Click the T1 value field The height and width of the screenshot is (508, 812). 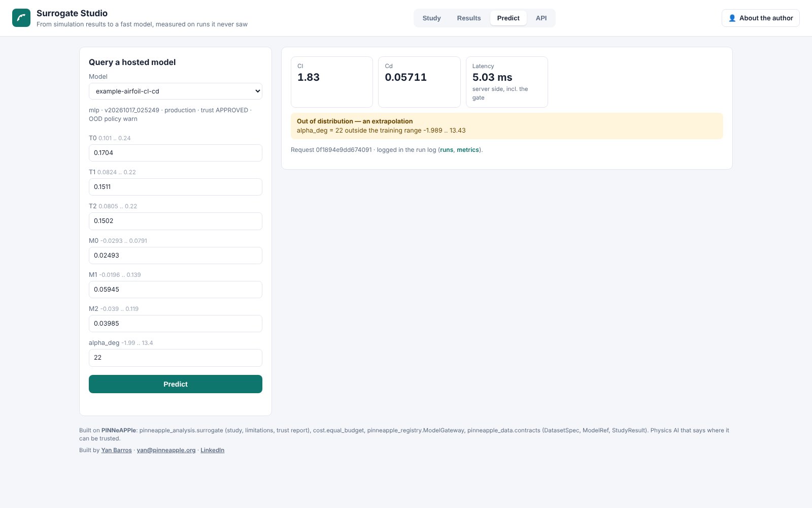[176, 187]
